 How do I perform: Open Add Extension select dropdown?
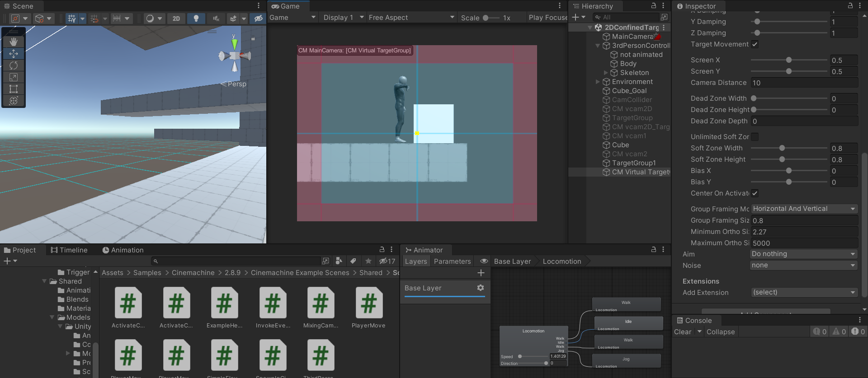tap(804, 292)
